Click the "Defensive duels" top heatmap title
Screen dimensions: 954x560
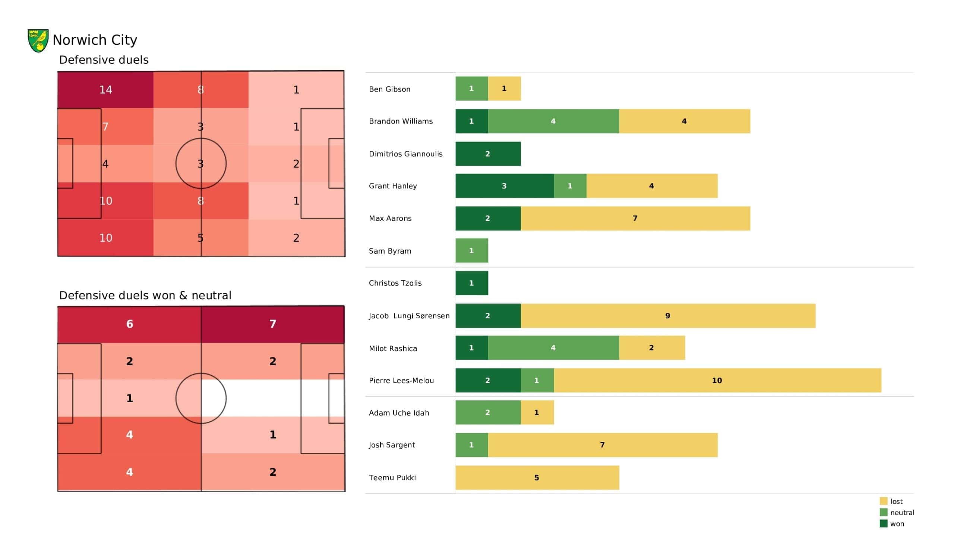104,60
